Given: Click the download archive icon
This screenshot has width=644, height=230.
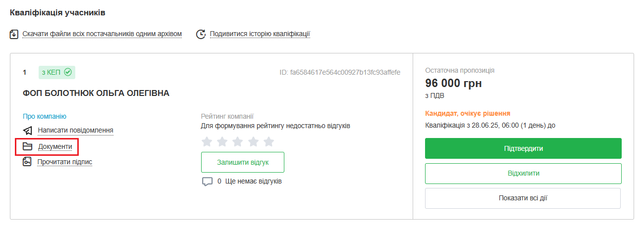Looking at the screenshot, I should (14, 34).
